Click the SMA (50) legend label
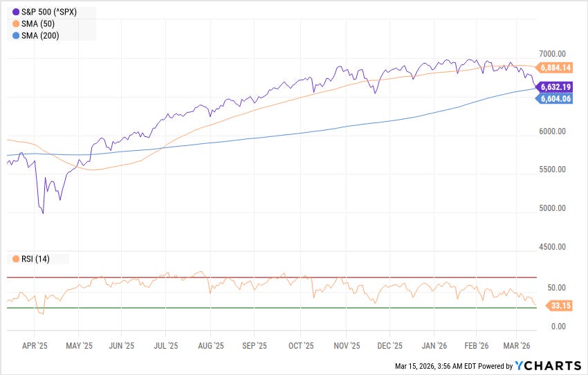 tap(38, 24)
